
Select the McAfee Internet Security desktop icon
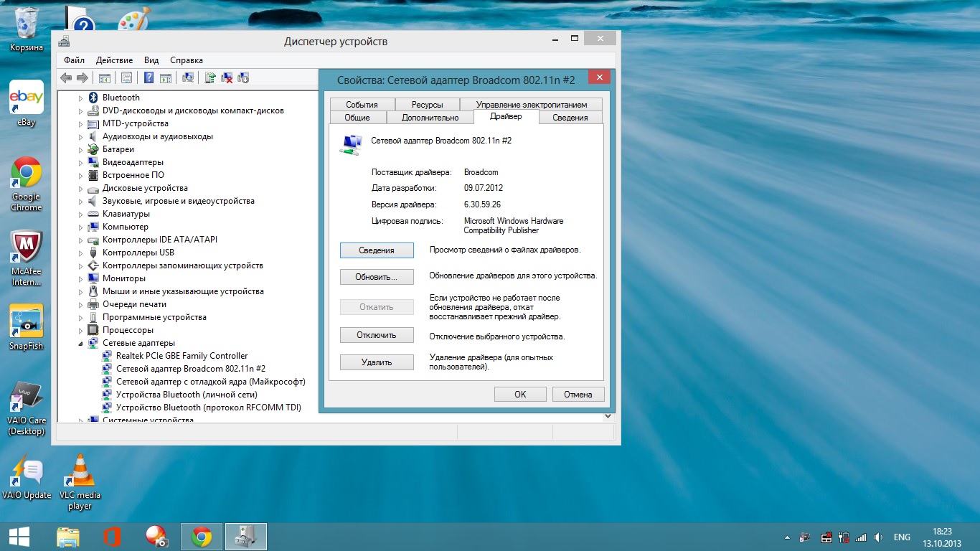(27, 258)
